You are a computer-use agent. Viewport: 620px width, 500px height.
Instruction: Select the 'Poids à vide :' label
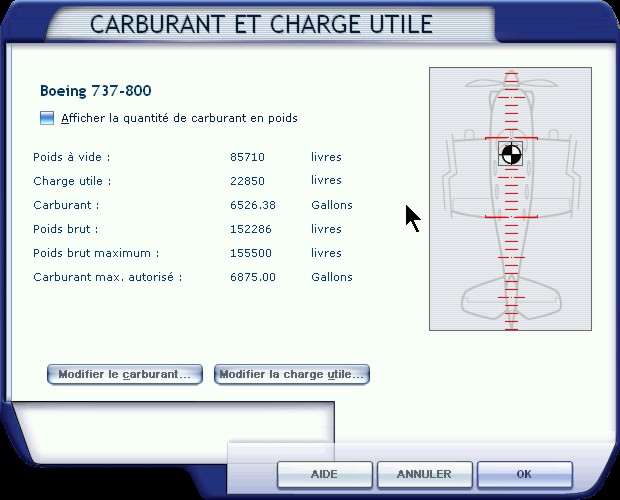click(72, 157)
